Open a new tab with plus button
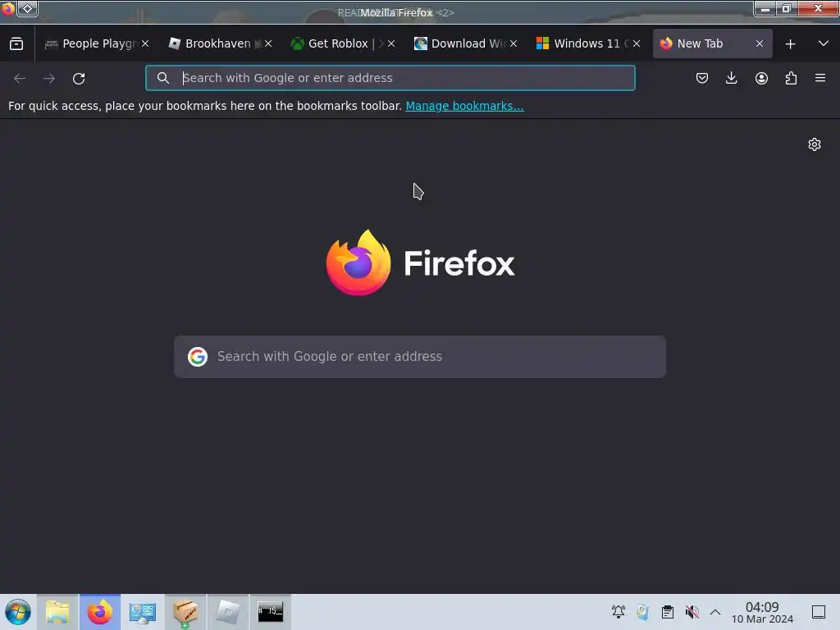This screenshot has height=630, width=840. pos(790,44)
